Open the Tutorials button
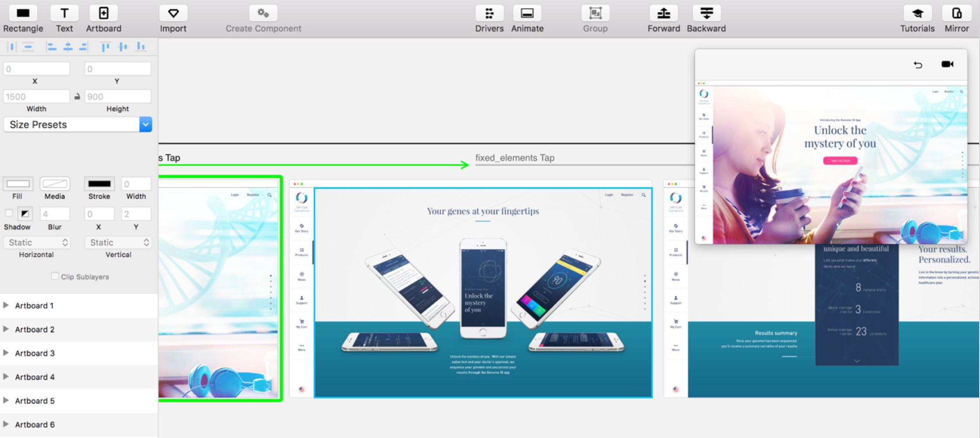 917,14
